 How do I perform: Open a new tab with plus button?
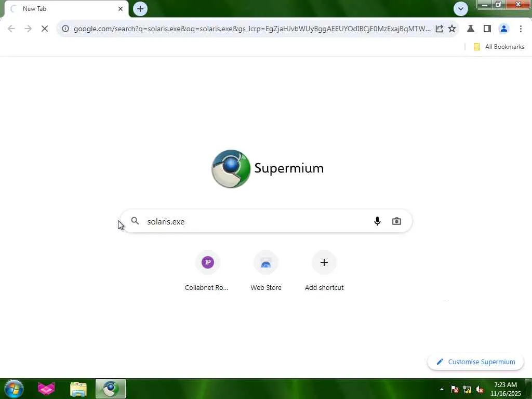point(140,9)
